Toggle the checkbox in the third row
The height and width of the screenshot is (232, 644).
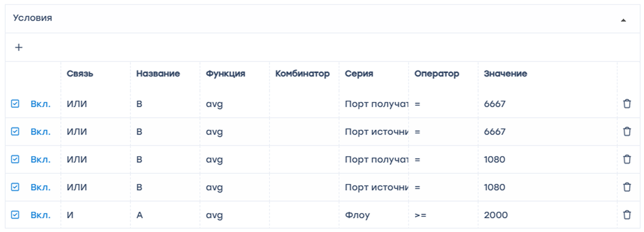tap(15, 159)
